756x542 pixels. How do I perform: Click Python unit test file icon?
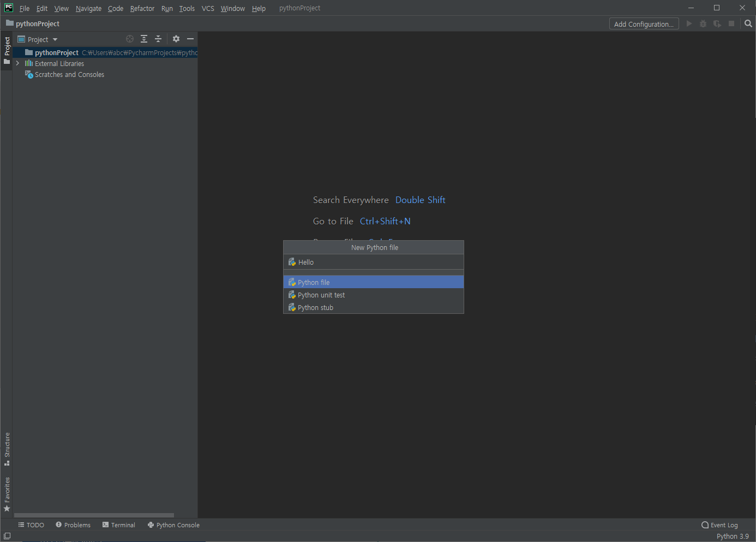pyautogui.click(x=292, y=295)
